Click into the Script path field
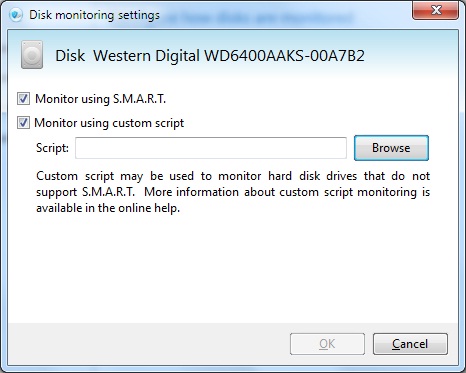 coord(211,148)
